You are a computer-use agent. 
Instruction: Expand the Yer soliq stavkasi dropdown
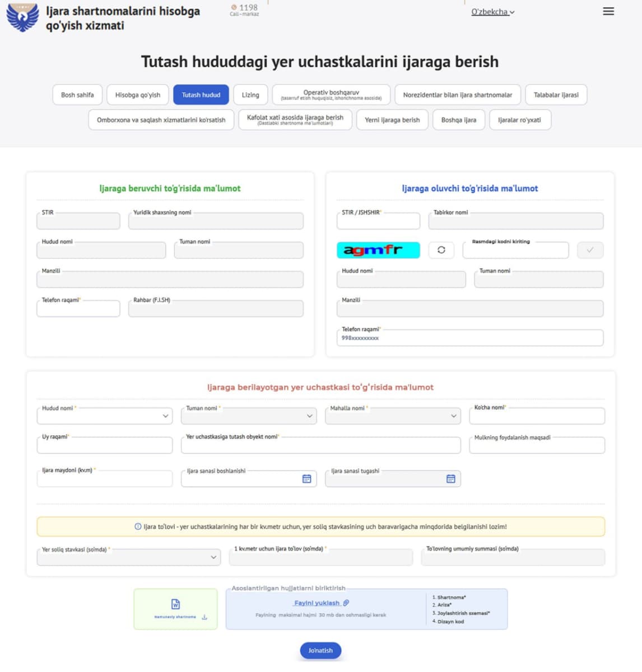point(213,557)
